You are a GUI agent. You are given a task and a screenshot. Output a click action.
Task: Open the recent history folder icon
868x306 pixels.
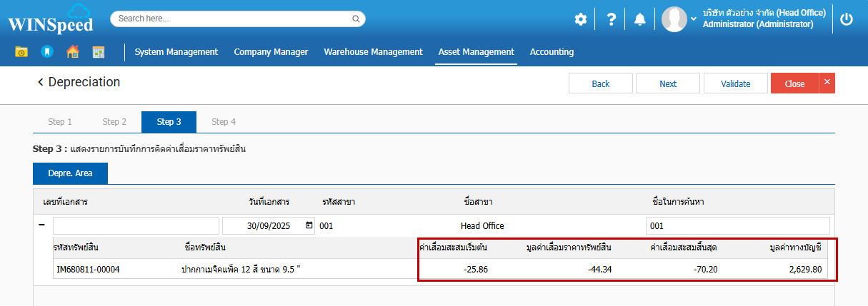pyautogui.click(x=21, y=52)
